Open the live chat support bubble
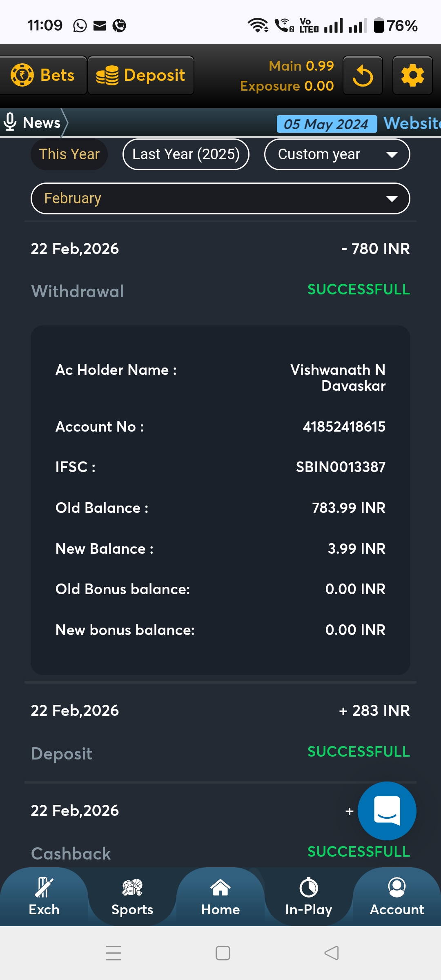Viewport: 441px width, 980px height. click(387, 811)
